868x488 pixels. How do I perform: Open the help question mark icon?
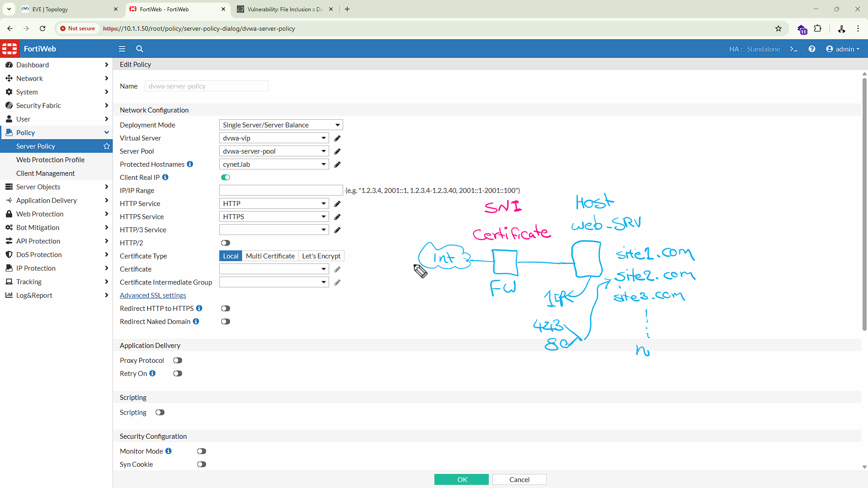coord(812,49)
